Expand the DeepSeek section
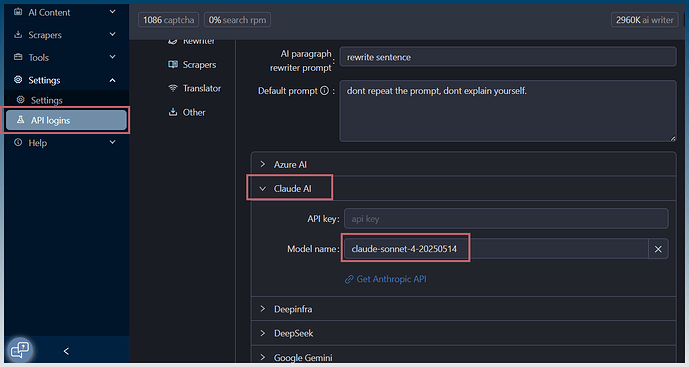Viewport: 689px width, 367px height. pyautogui.click(x=463, y=333)
